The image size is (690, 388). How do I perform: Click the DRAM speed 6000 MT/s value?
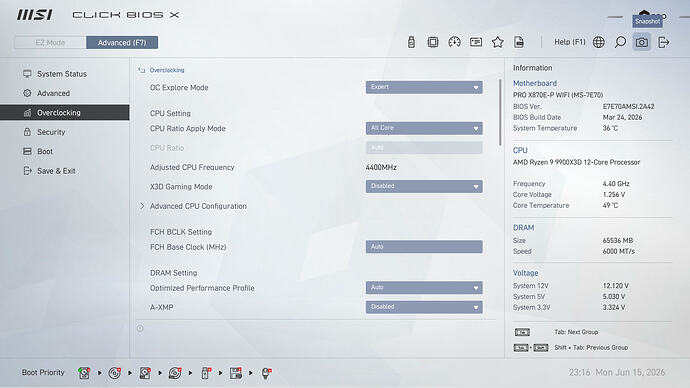tap(619, 251)
